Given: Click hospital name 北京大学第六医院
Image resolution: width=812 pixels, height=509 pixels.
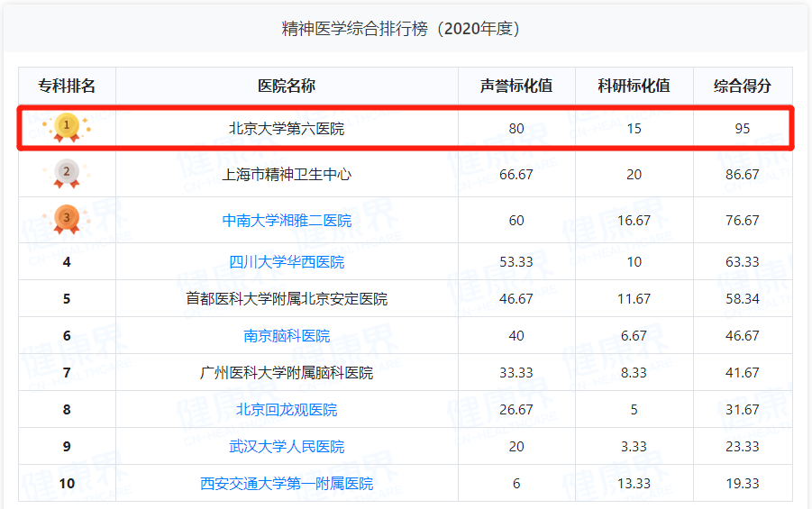Looking at the screenshot, I should pos(287,129).
